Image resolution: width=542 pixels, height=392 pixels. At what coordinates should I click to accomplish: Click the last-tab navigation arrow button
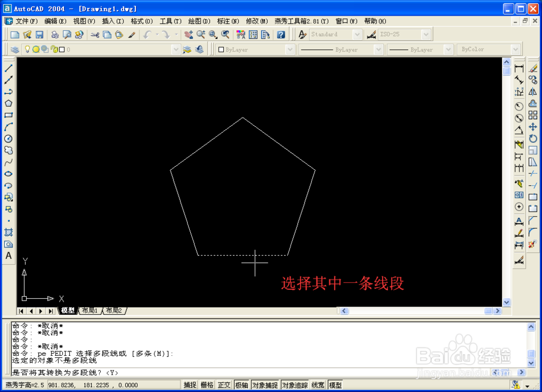(x=50, y=311)
